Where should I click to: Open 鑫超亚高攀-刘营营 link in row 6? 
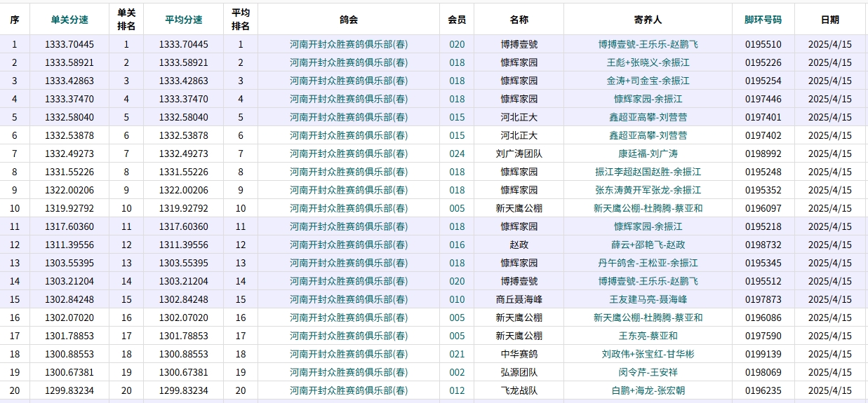click(648, 135)
